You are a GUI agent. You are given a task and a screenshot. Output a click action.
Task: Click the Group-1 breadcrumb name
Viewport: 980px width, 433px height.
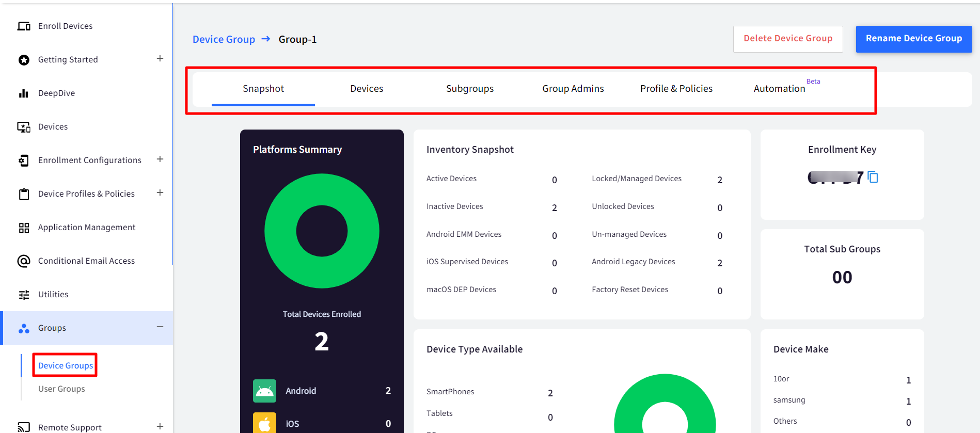(x=297, y=40)
